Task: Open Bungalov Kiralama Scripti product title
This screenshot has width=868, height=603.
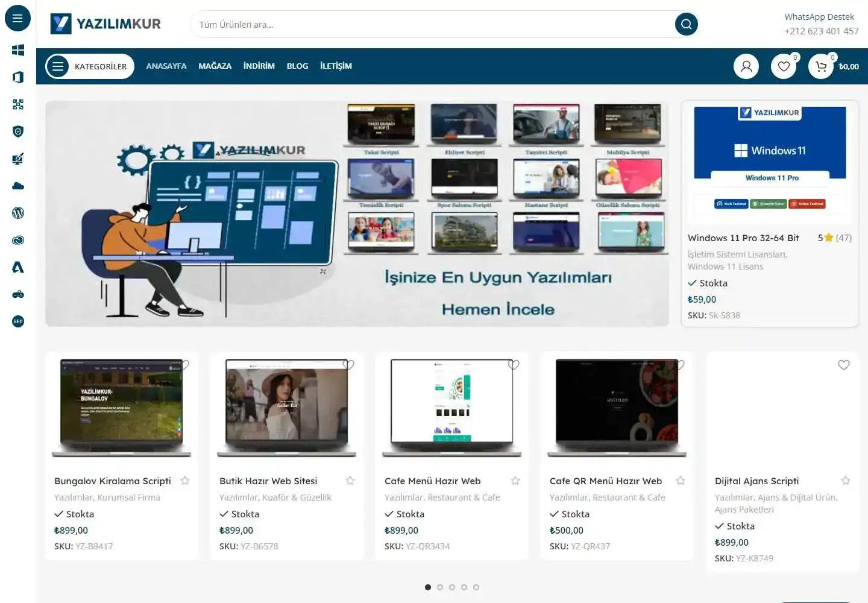Action: tap(113, 481)
